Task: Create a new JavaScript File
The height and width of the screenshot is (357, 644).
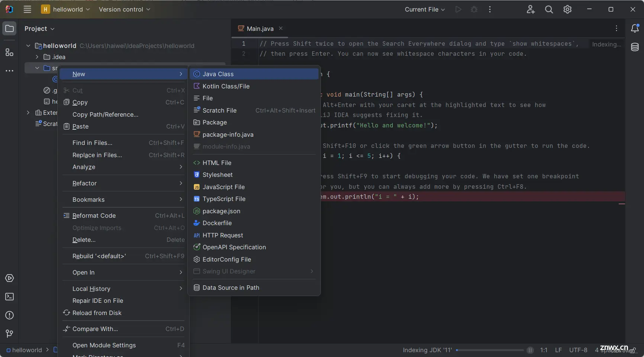Action: point(254,187)
